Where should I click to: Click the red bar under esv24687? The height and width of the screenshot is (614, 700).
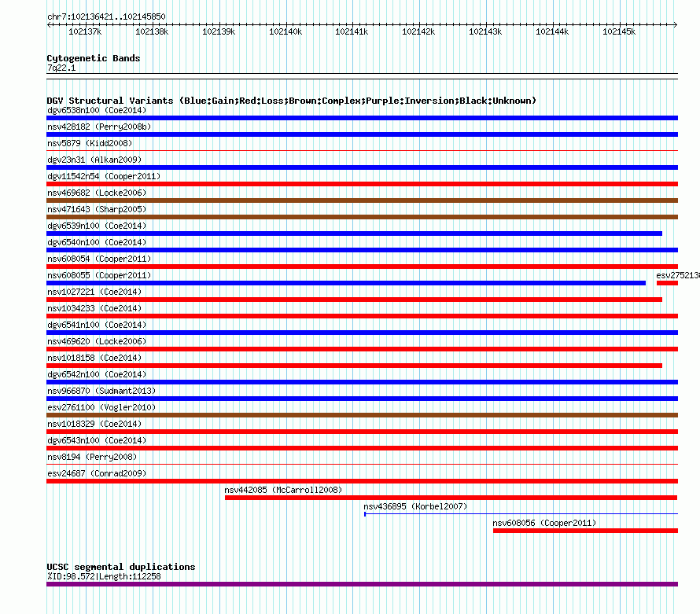(362, 481)
